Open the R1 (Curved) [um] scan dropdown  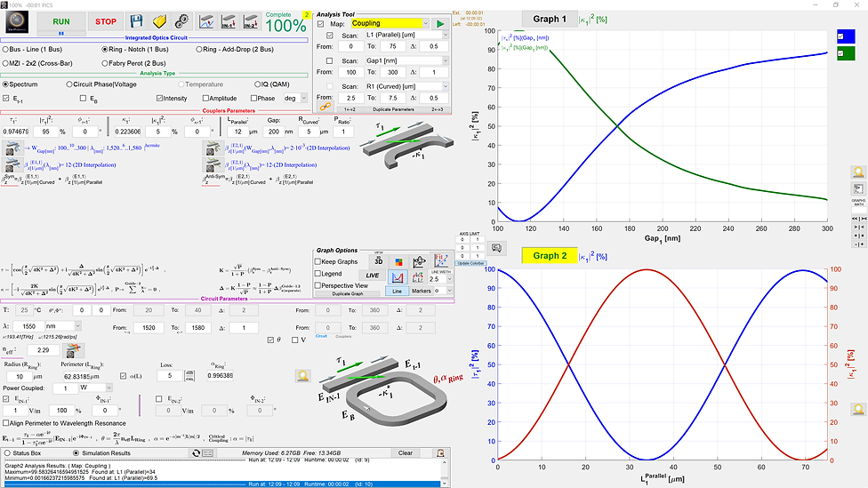coord(406,86)
